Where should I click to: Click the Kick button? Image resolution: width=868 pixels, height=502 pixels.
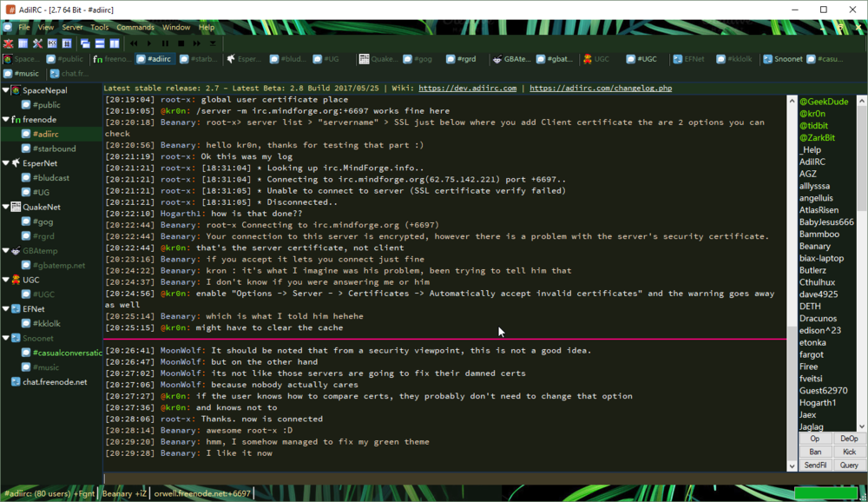coord(849,452)
